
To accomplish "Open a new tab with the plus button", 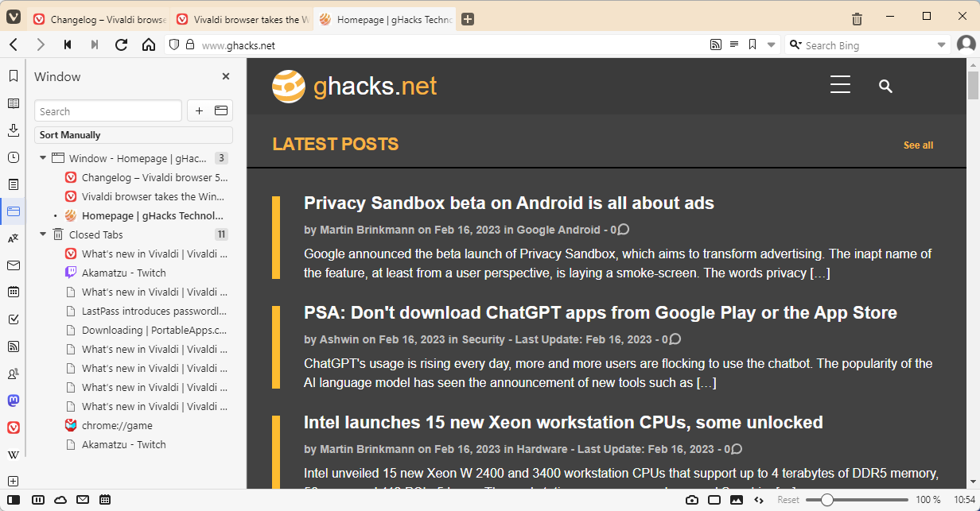I will pyautogui.click(x=468, y=19).
